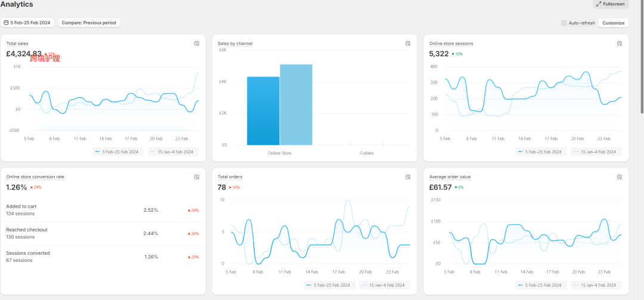The width and height of the screenshot is (644, 300).
Task: Open report icon on Average order value card
Action: [x=620, y=177]
